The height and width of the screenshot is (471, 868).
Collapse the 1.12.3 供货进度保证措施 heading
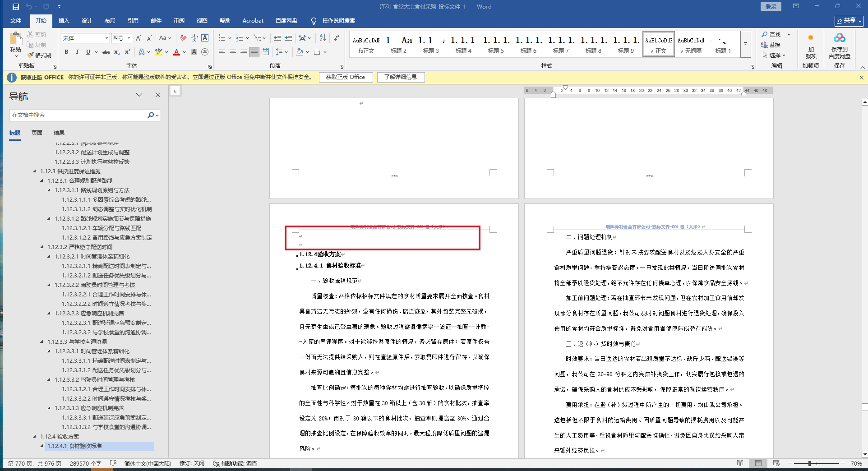[35, 171]
